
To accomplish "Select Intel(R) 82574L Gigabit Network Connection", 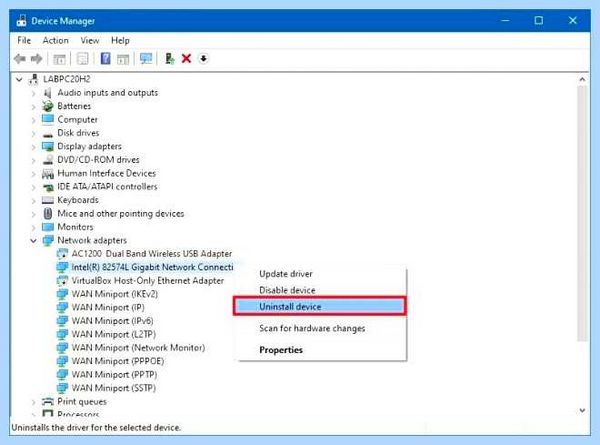I will pyautogui.click(x=152, y=267).
